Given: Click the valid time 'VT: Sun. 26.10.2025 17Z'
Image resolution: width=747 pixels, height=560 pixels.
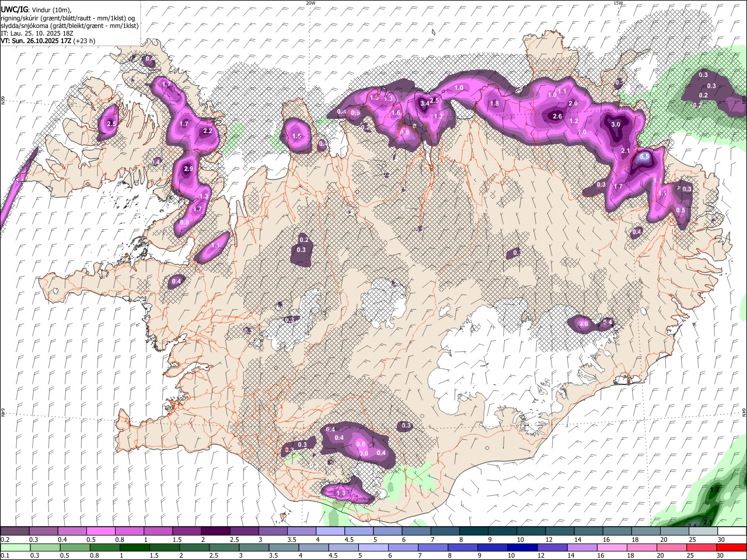Looking at the screenshot, I should [x=36, y=41].
